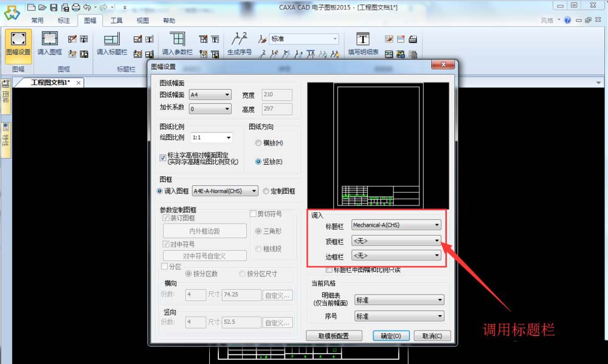Viewport: 608px width, 364px height.
Task: Click the Print icon in quick access toolbar
Action: 76,7
